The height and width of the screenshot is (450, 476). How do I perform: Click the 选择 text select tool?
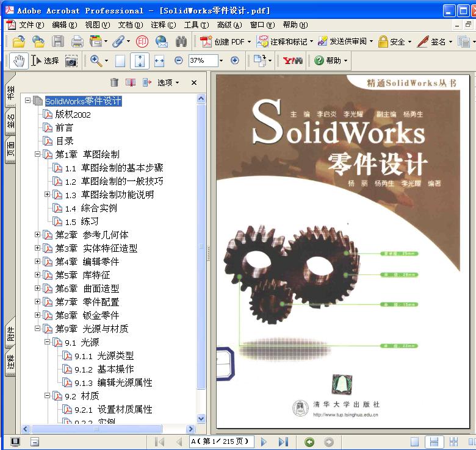(45, 60)
